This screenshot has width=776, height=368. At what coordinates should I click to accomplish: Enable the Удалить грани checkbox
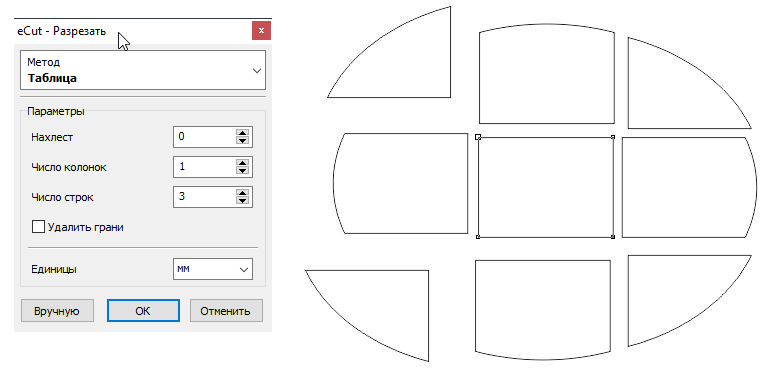pyautogui.click(x=38, y=227)
